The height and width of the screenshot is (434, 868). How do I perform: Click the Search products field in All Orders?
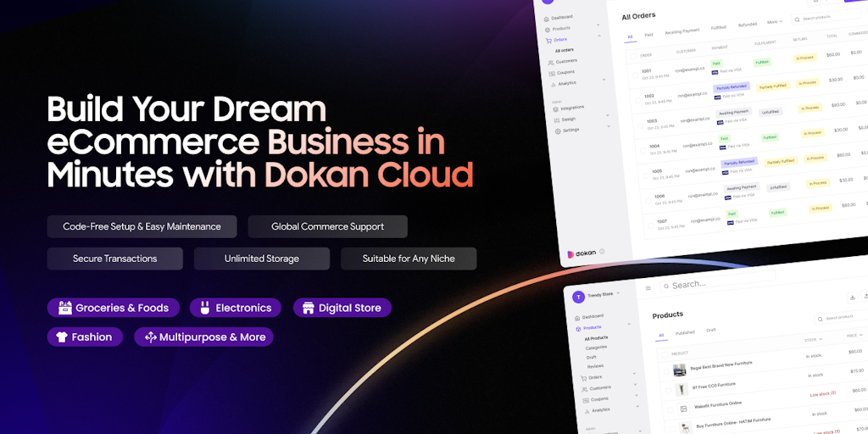tap(826, 17)
